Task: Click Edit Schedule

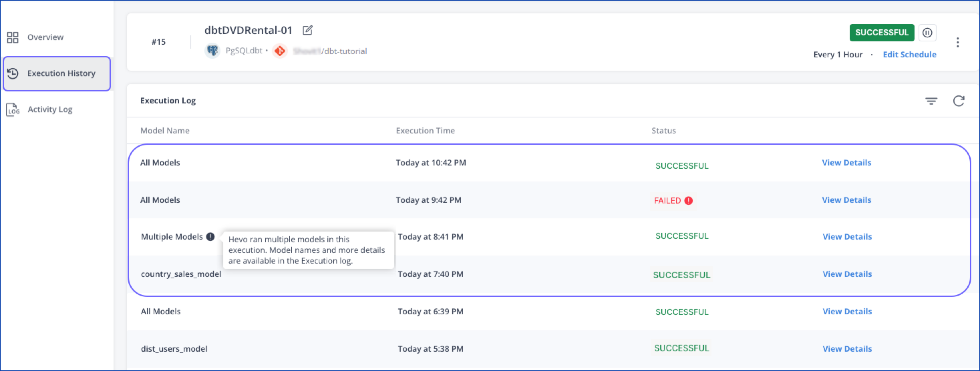Action: coord(910,54)
